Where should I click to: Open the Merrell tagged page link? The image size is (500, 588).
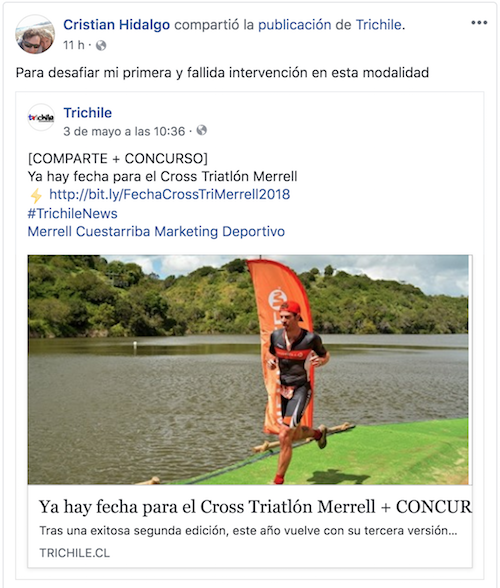[x=50, y=231]
